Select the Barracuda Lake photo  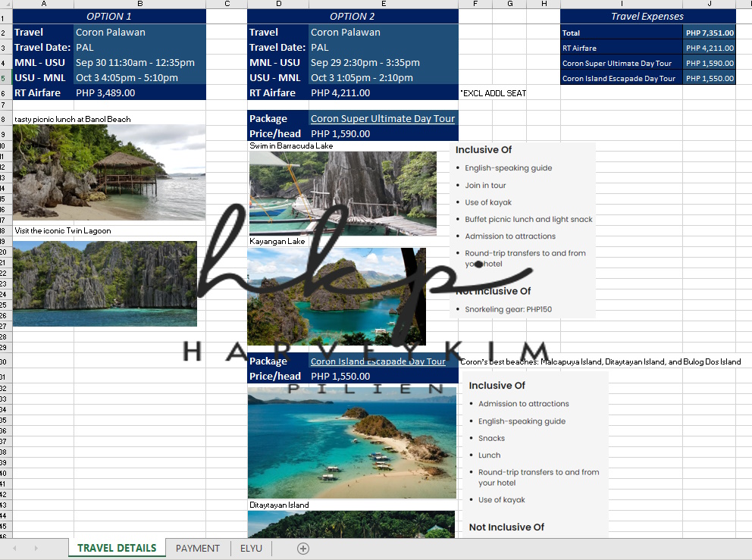coord(343,194)
